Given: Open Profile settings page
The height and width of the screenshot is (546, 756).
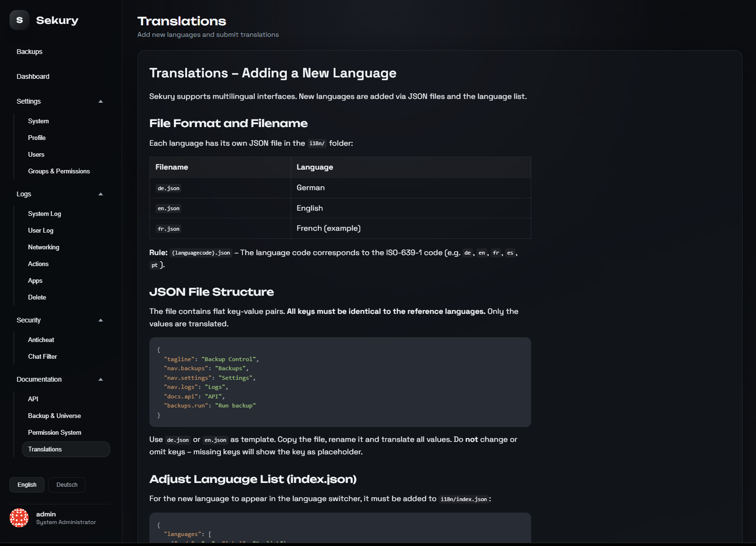Looking at the screenshot, I should 37,138.
